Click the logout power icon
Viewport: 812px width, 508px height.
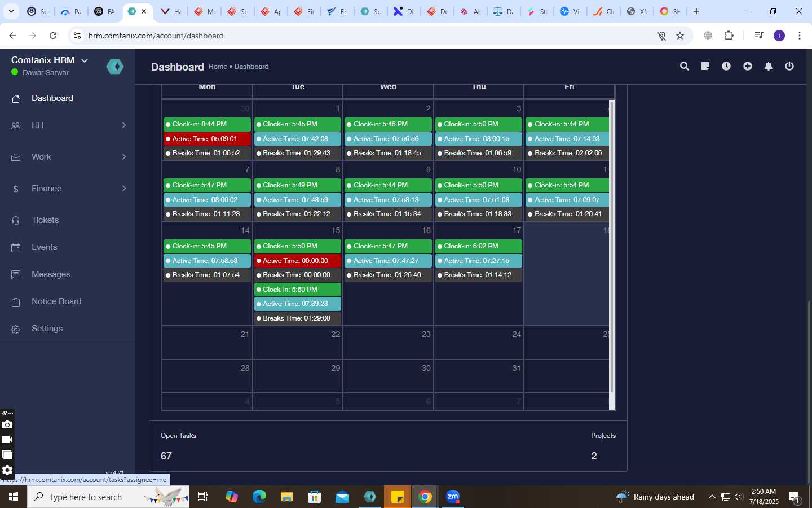[789, 67]
